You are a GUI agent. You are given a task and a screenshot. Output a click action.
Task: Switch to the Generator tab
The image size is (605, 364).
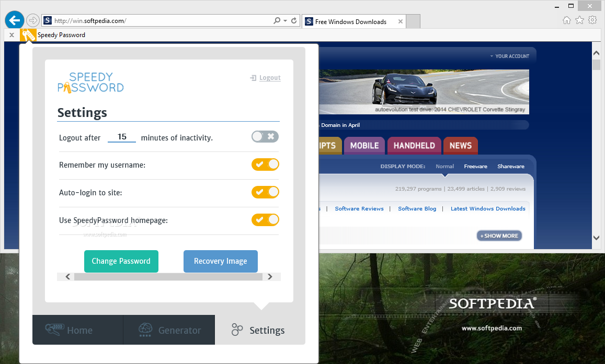(169, 330)
